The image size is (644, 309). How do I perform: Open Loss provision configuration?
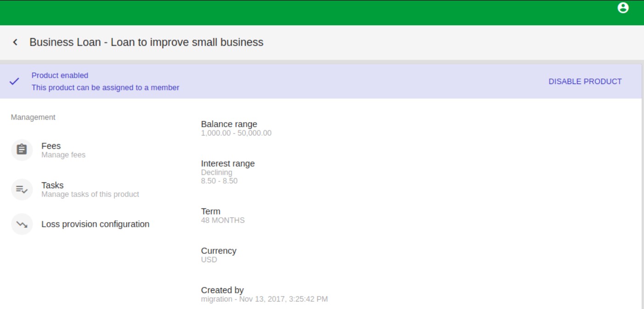95,224
